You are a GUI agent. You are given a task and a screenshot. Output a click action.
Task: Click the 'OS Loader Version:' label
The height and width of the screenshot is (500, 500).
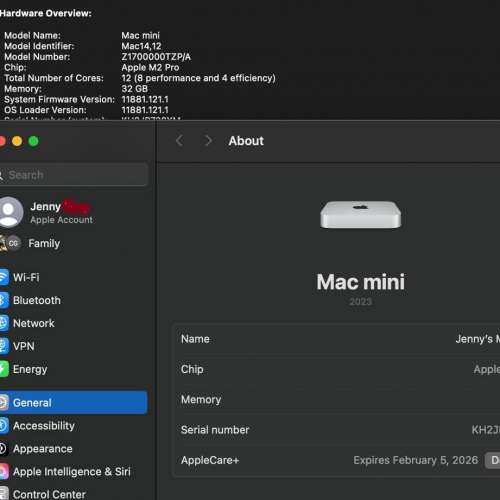(x=45, y=110)
